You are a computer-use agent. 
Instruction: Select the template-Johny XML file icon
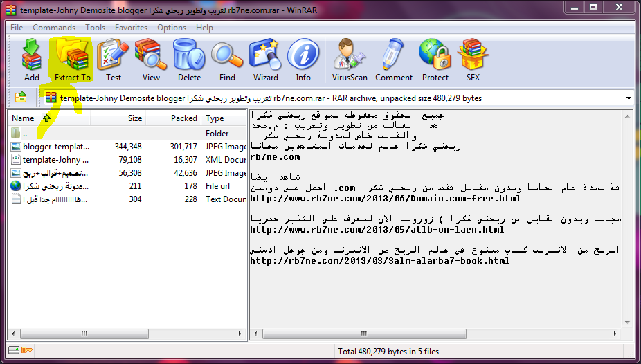click(x=16, y=160)
